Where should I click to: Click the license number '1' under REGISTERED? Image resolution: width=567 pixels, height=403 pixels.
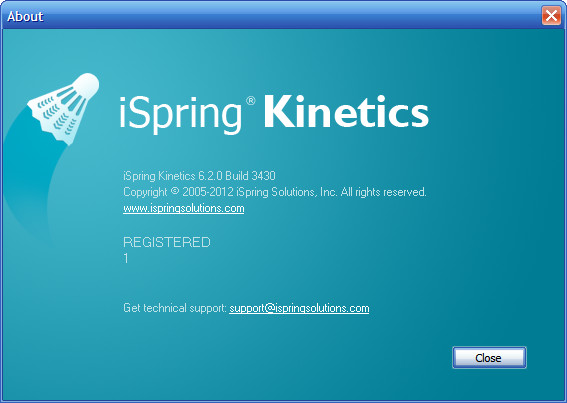(126, 258)
